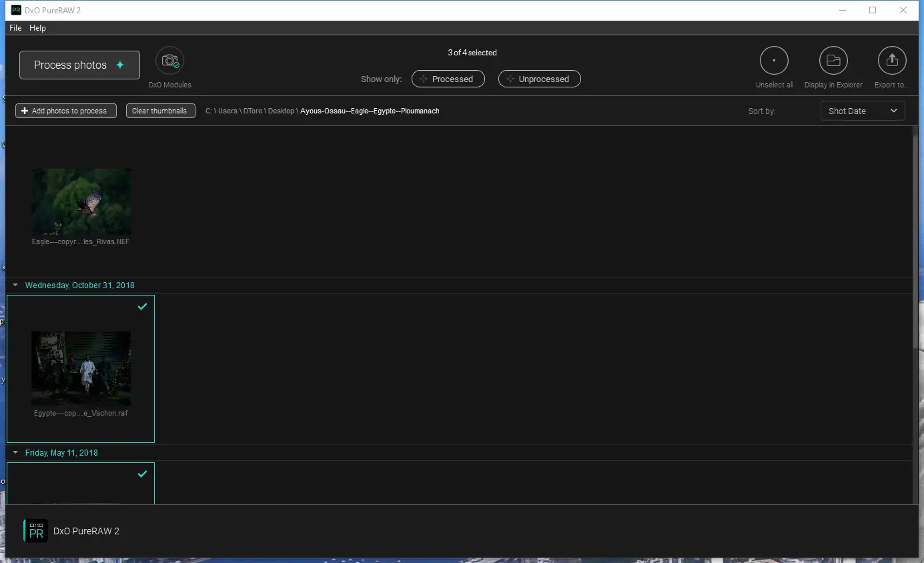
Task: Uncheck the Egypte photo selection checkmark
Action: pos(142,307)
